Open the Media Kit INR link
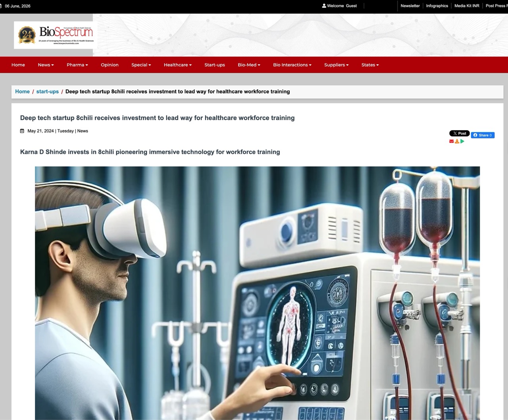Viewport: 508px width, 420px height. 467,6
